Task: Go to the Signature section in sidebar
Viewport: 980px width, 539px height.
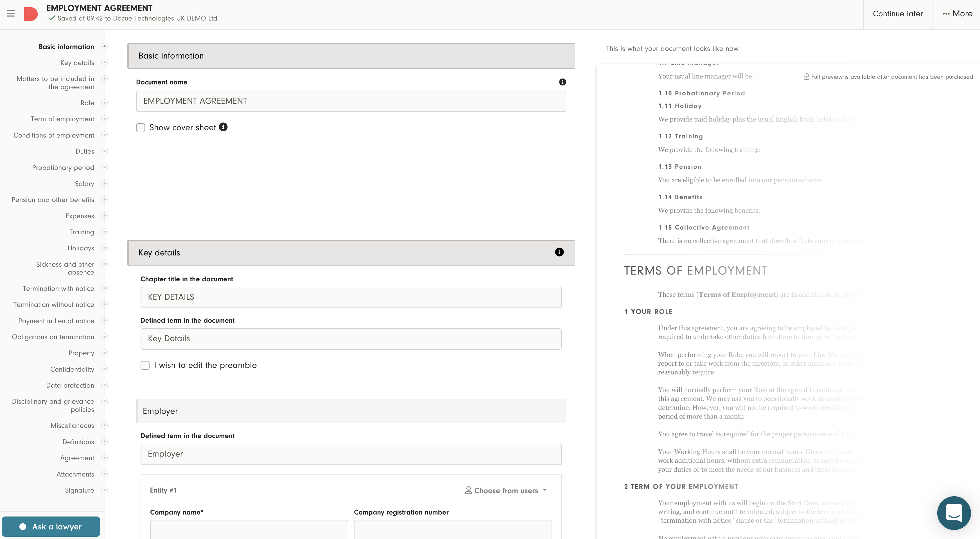Action: [x=80, y=490]
